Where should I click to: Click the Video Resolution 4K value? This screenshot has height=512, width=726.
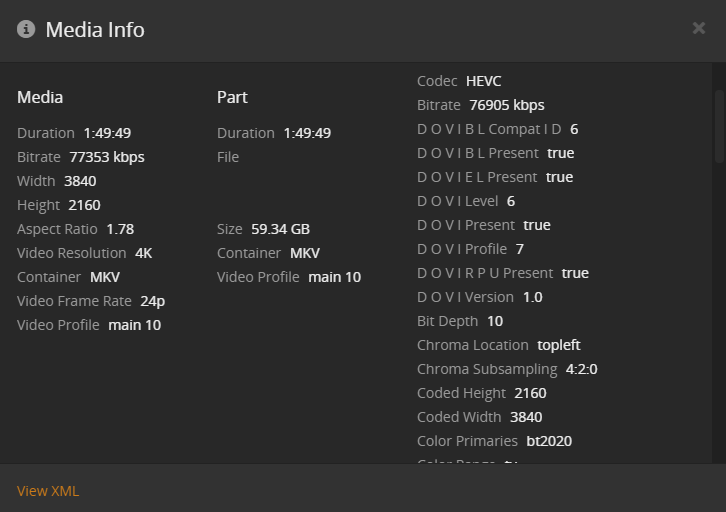[143, 253]
